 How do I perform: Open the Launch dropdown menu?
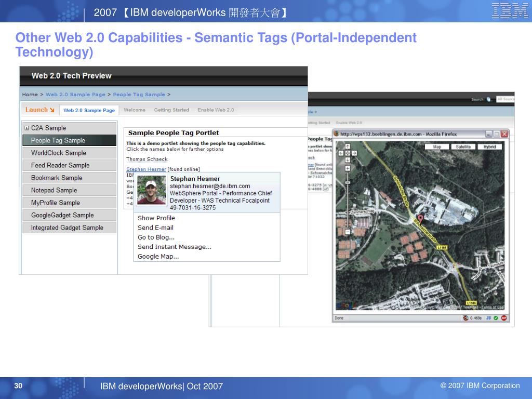(39, 110)
